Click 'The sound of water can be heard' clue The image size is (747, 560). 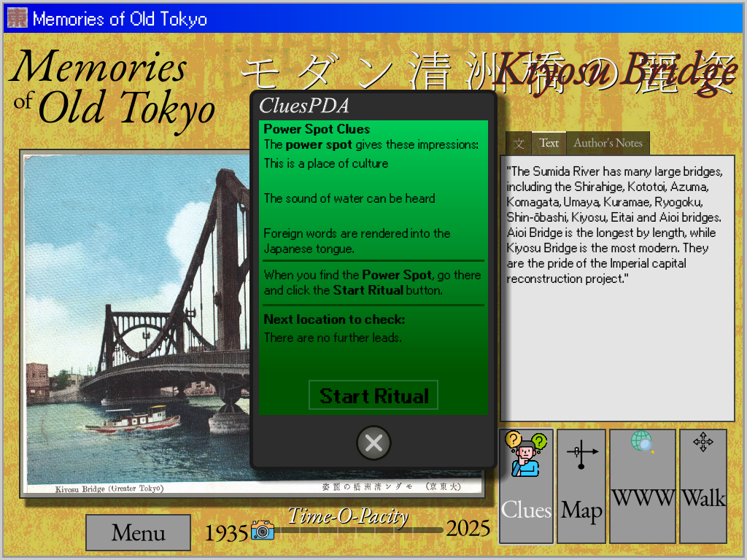[x=349, y=198]
